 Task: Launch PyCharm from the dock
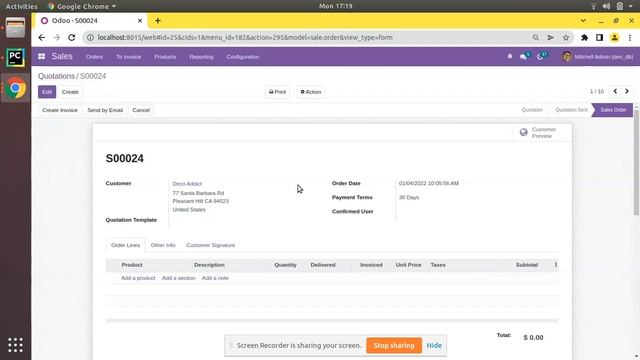point(16,58)
